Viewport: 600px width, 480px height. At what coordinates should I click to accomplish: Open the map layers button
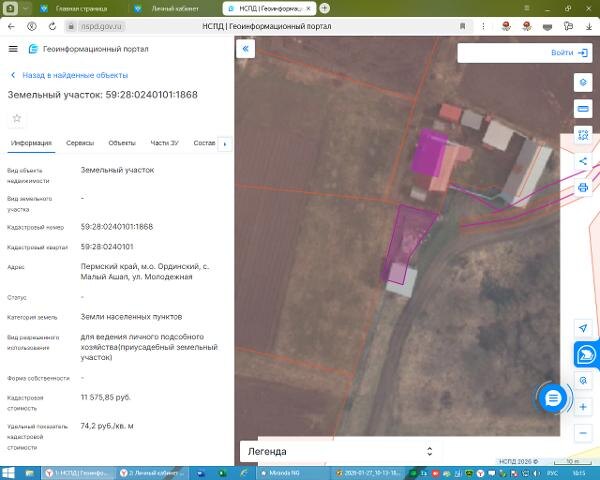tap(583, 82)
